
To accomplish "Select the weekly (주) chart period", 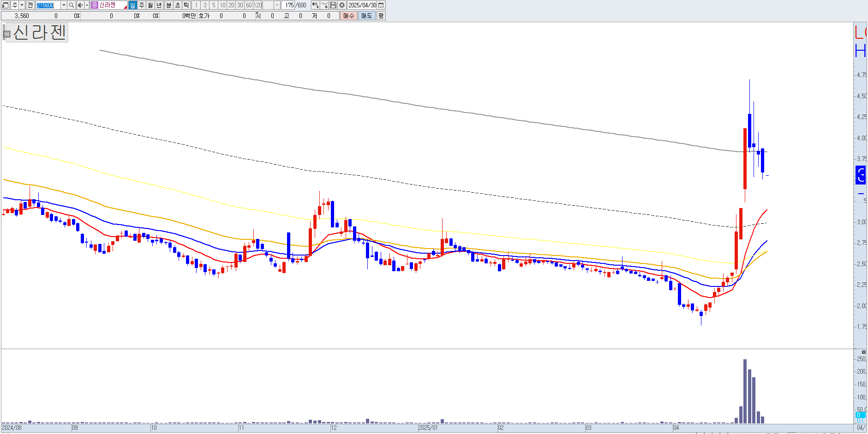I will (x=142, y=5).
